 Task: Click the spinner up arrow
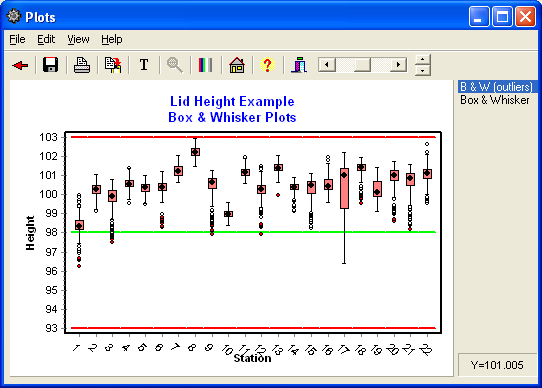coord(422,59)
